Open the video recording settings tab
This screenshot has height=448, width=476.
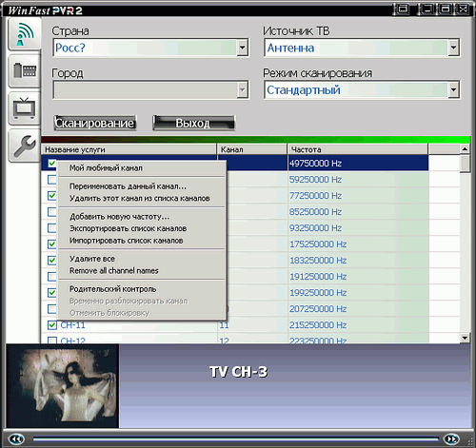click(25, 70)
